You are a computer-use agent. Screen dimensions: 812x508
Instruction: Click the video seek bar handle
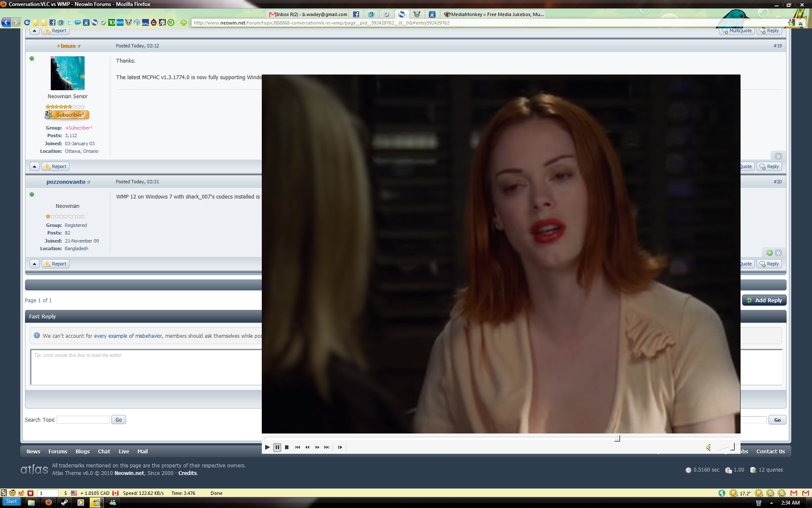click(x=617, y=438)
